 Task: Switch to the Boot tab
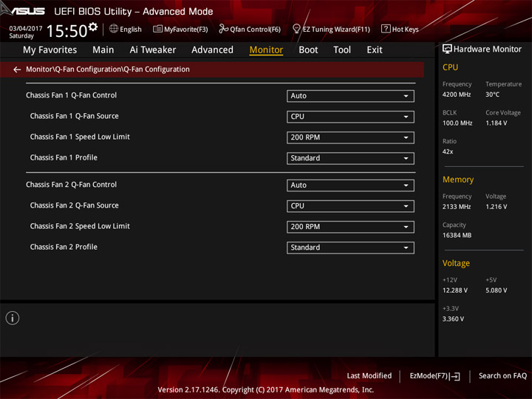308,50
